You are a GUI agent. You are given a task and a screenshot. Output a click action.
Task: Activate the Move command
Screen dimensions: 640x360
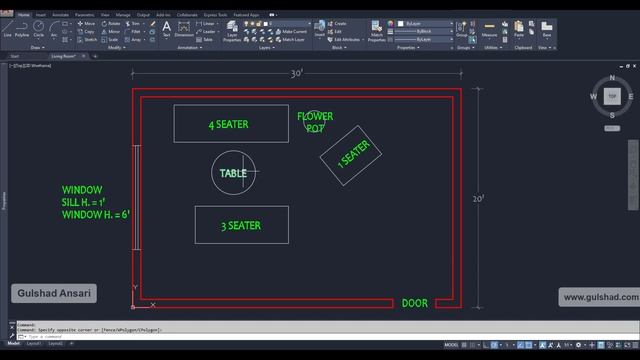click(86, 24)
